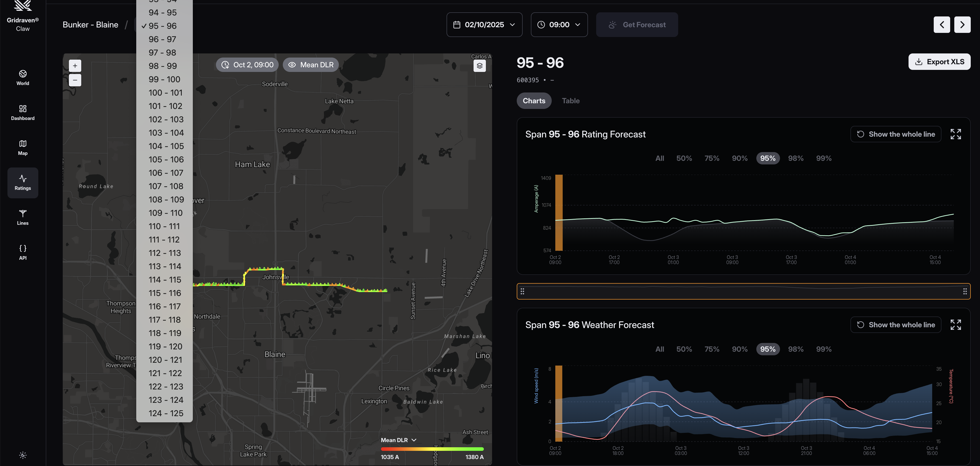Show the whole line for Weather Forecast
The image size is (980, 466).
click(895, 325)
